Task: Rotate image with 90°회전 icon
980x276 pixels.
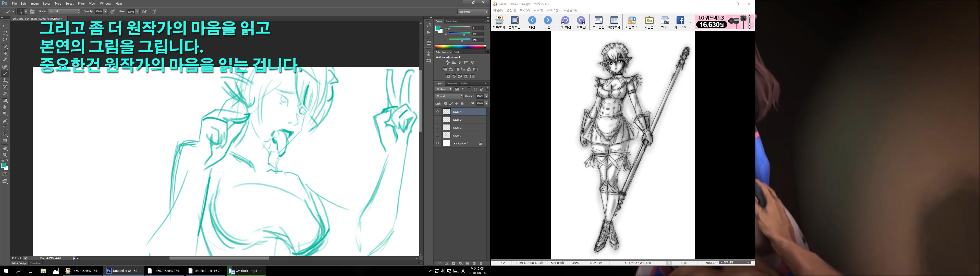Action: 581,22
